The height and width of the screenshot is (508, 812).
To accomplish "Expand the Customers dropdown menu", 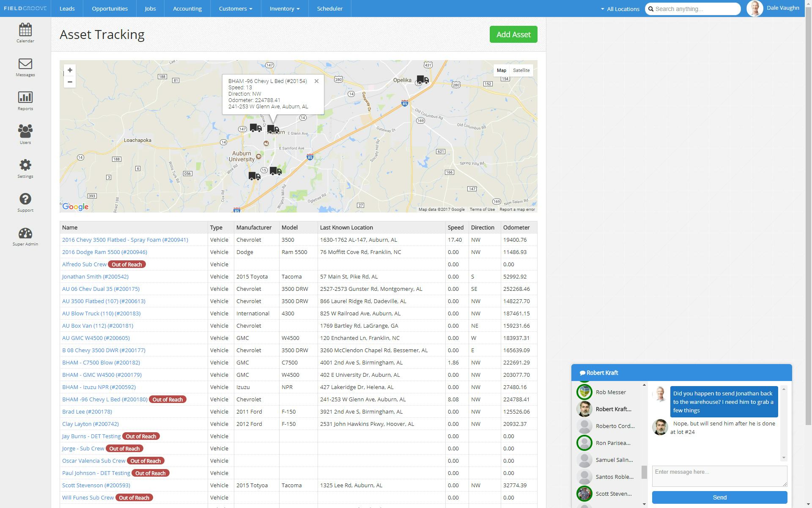I will coord(236,8).
